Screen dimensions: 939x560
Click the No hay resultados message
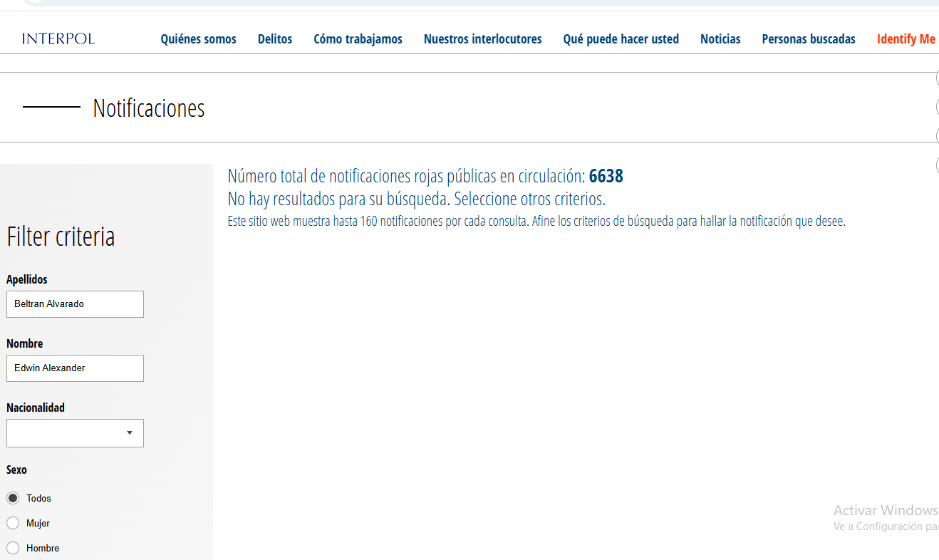416,199
